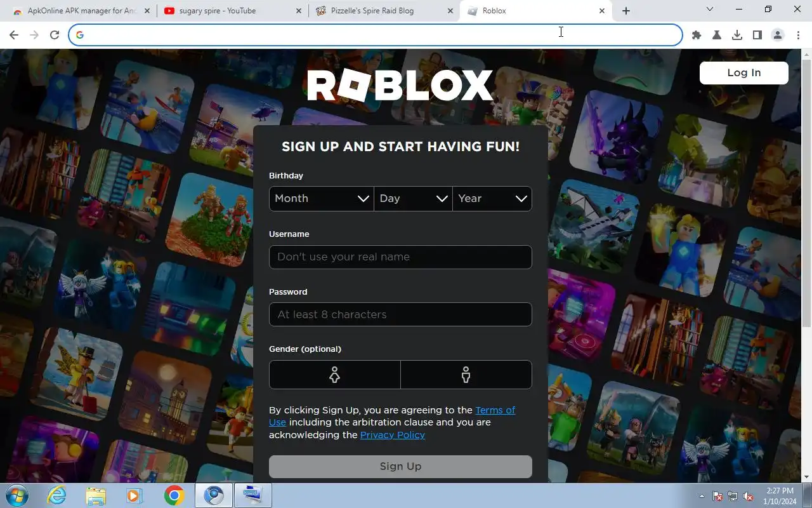Select the male gender option

(466, 375)
